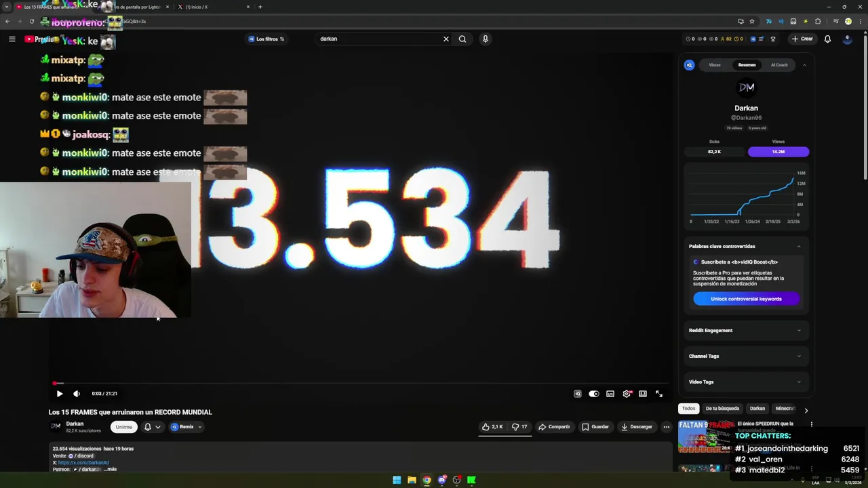Share the video via Compartir
The height and width of the screenshot is (488, 868).
(554, 427)
